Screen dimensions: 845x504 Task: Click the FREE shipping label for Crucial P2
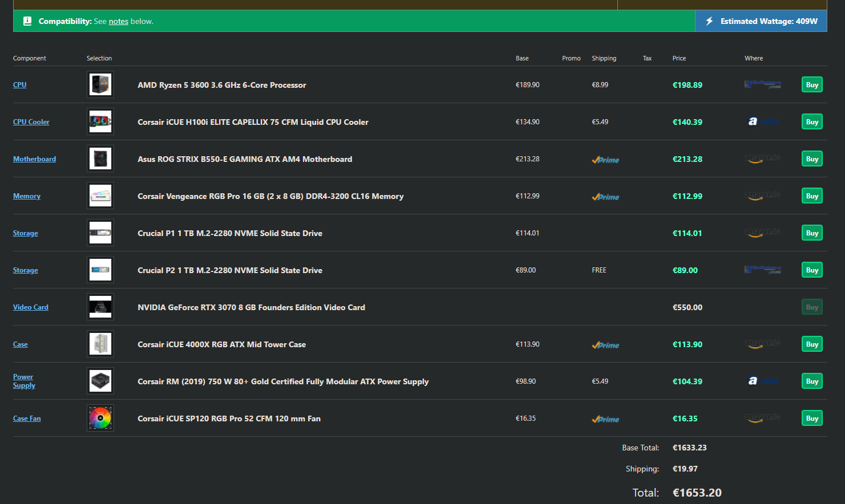pos(599,270)
